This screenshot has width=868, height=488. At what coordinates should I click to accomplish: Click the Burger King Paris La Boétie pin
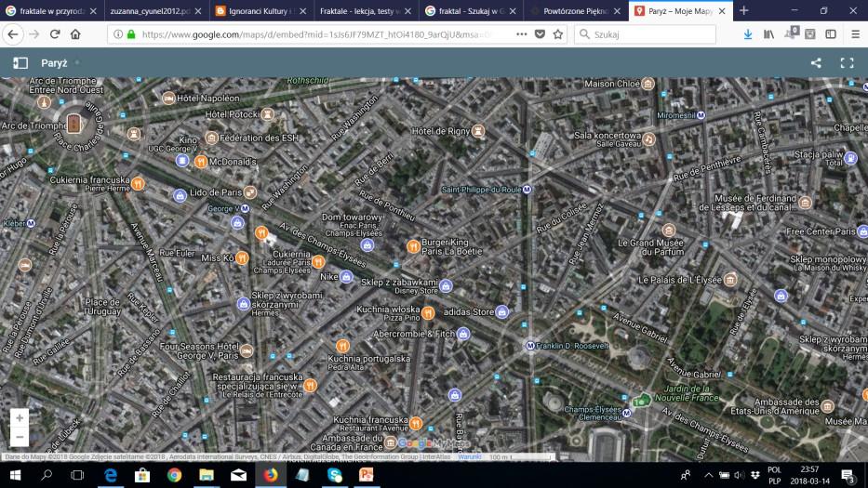pyautogui.click(x=413, y=246)
